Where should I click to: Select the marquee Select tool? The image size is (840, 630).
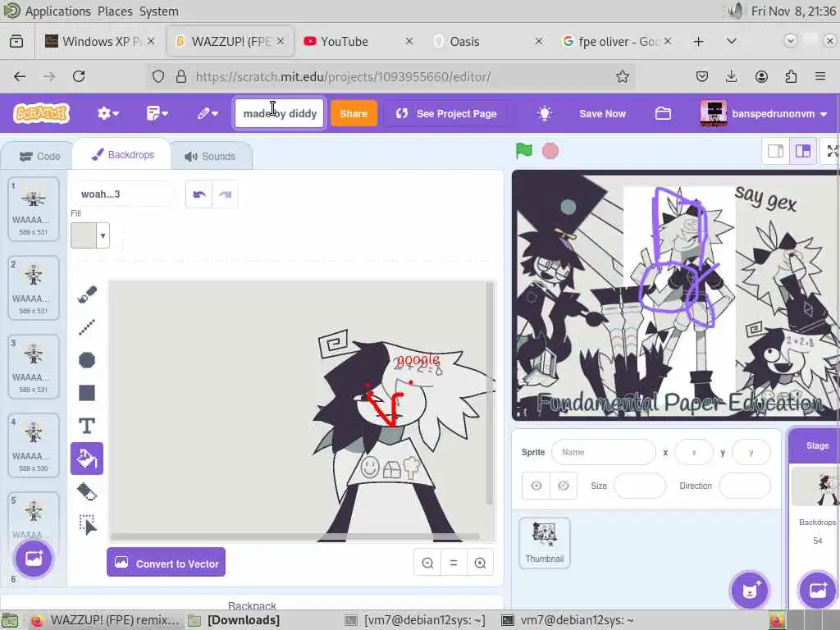(87, 524)
